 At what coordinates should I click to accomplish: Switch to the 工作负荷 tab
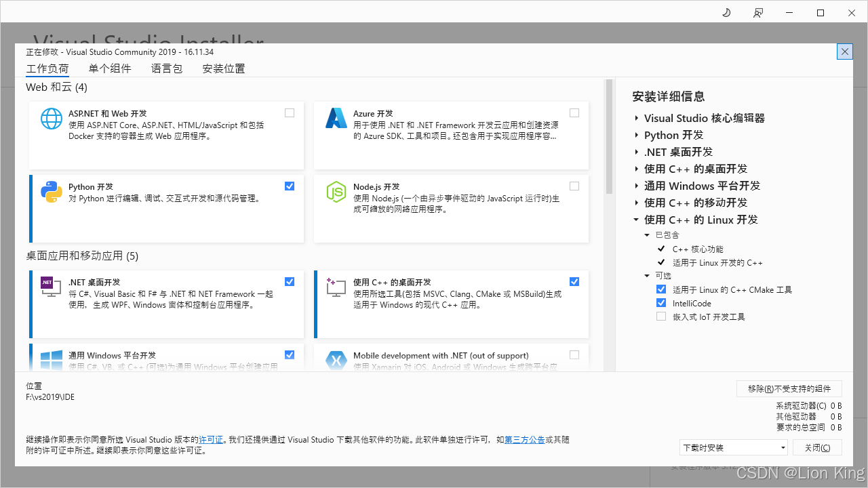click(x=47, y=68)
